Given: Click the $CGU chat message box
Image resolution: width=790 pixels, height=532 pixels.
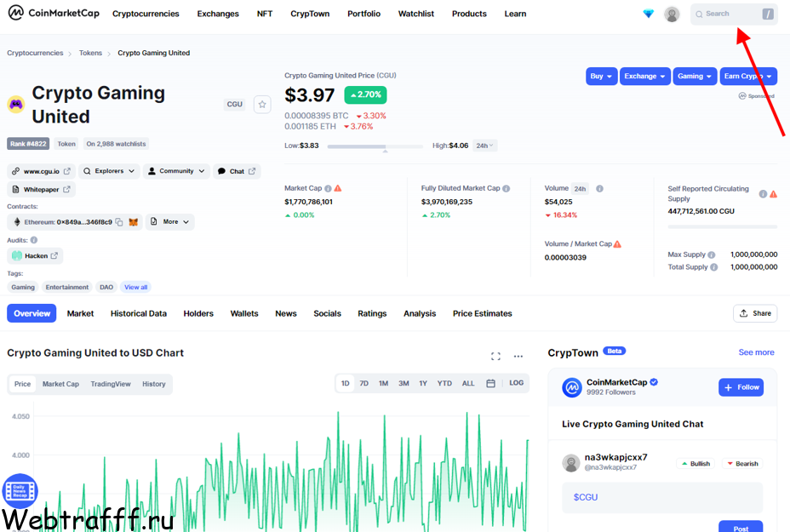Looking at the screenshot, I should coord(662,498).
